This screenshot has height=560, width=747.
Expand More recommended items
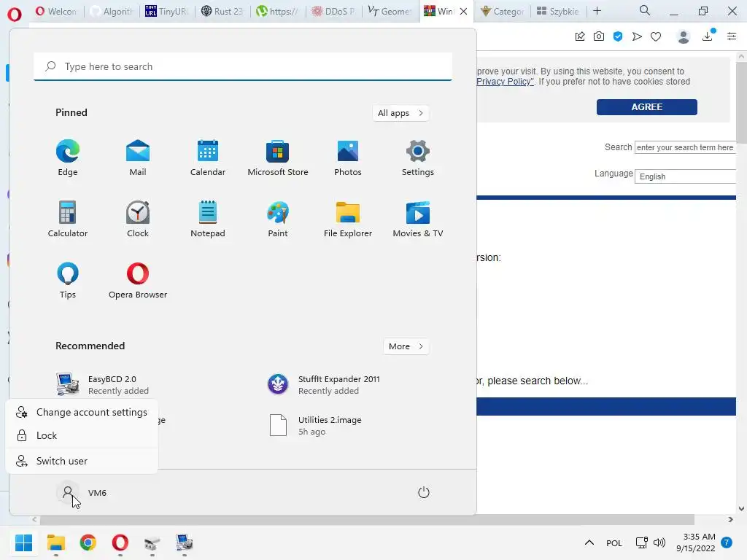coord(406,346)
